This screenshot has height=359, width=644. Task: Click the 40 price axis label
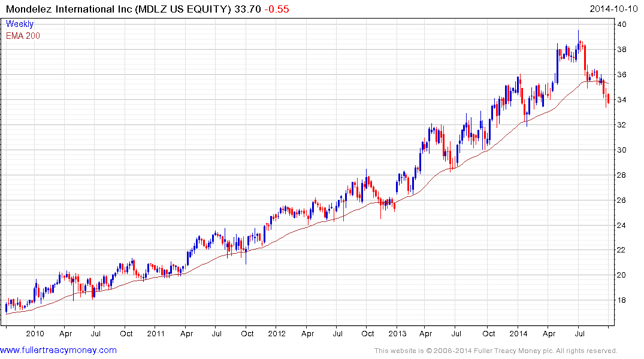[x=622, y=24]
